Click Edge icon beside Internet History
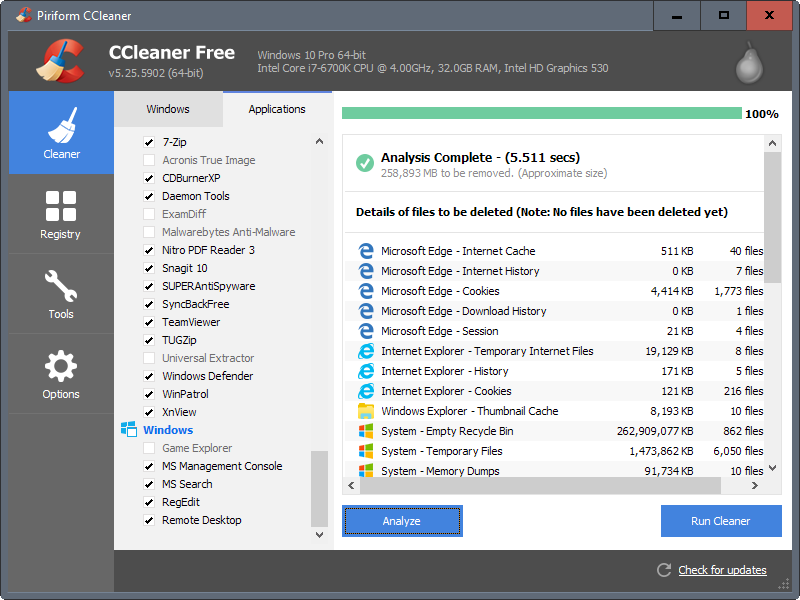 365,271
